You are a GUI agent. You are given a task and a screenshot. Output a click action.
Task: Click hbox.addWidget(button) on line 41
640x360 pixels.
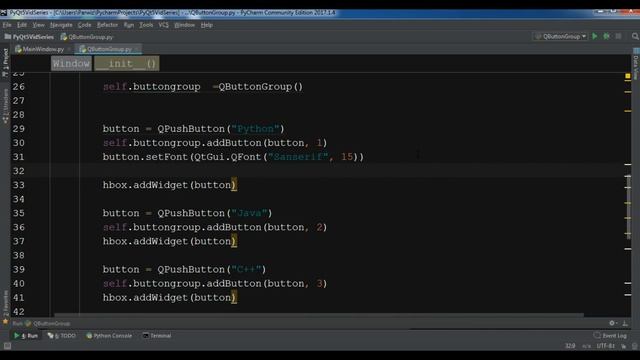point(169,298)
